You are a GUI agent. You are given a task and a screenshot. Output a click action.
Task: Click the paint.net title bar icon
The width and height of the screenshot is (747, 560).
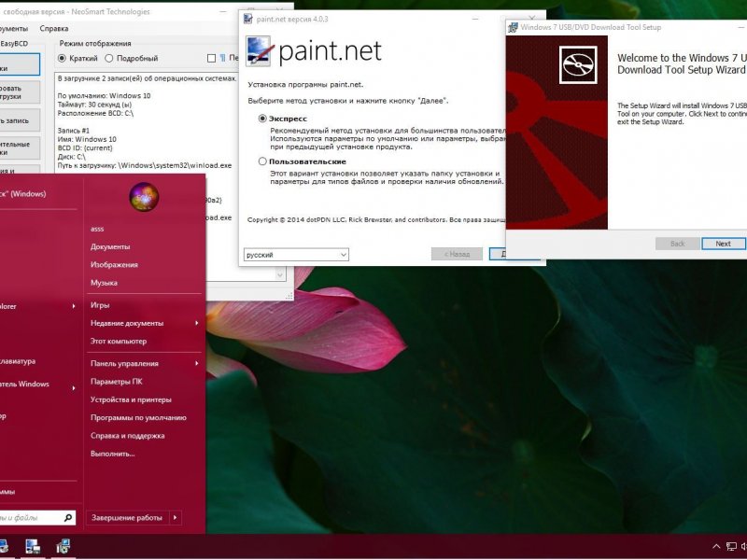(248, 19)
